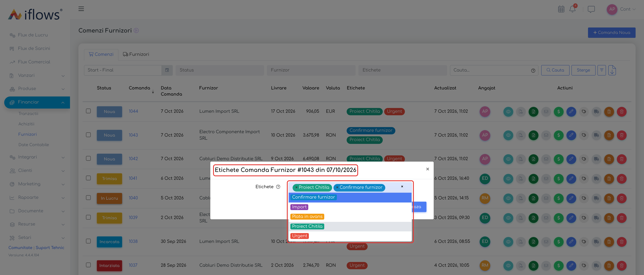Screen dimensions: 644x275
Task: Click the delivery truck icon for order 1040
Action: click(x=596, y=198)
